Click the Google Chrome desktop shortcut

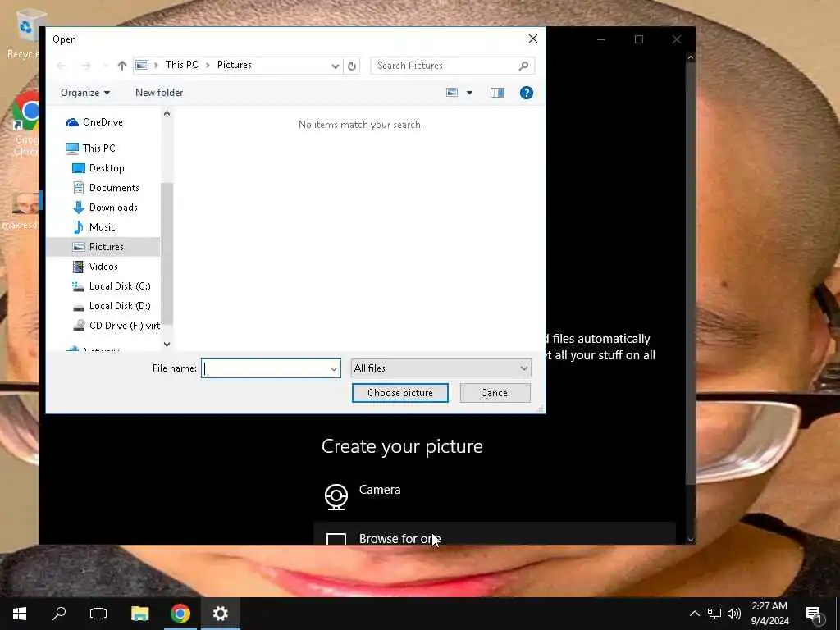click(25, 123)
